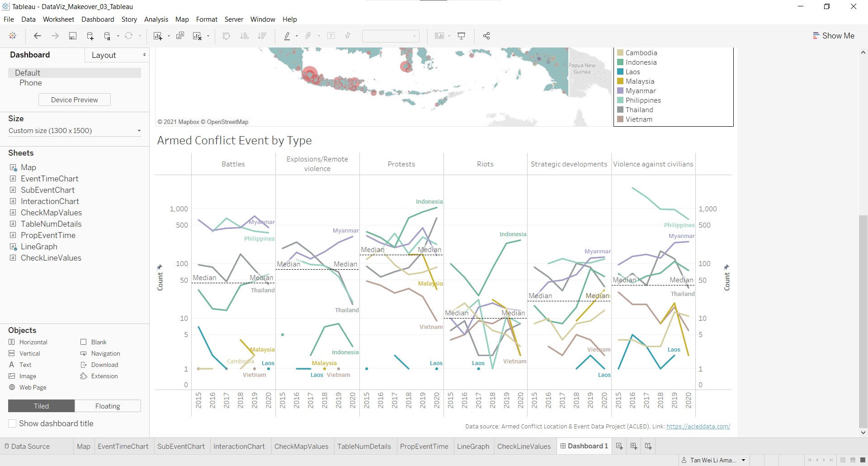Expand the Layout pane selector
This screenshot has width=868, height=466.
click(118, 55)
